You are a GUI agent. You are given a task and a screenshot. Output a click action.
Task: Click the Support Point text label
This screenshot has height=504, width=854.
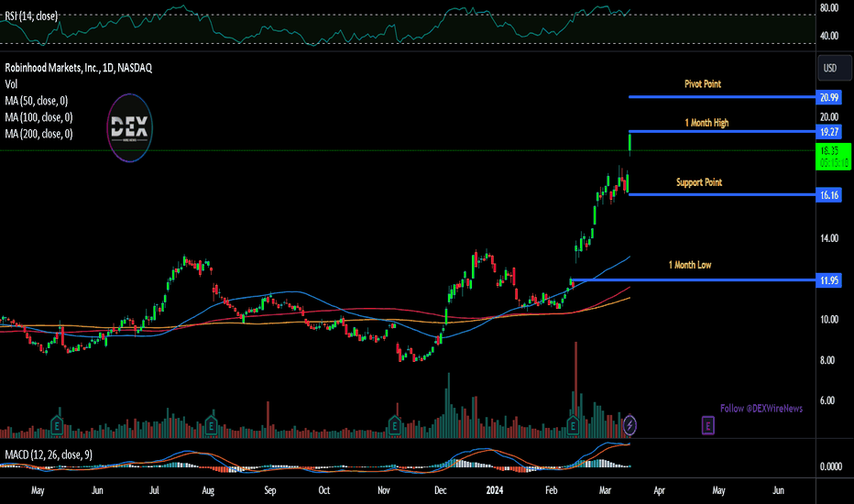coord(699,182)
